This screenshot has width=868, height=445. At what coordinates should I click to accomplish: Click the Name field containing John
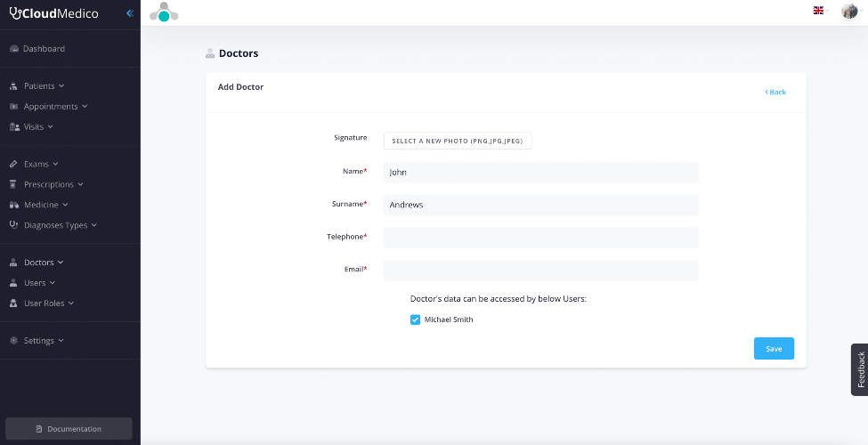tap(541, 172)
